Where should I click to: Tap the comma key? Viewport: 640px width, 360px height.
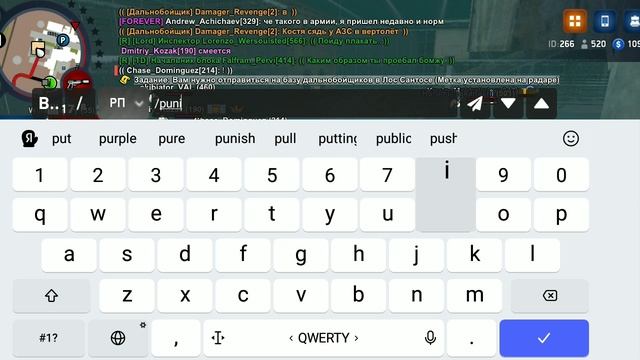[176, 338]
